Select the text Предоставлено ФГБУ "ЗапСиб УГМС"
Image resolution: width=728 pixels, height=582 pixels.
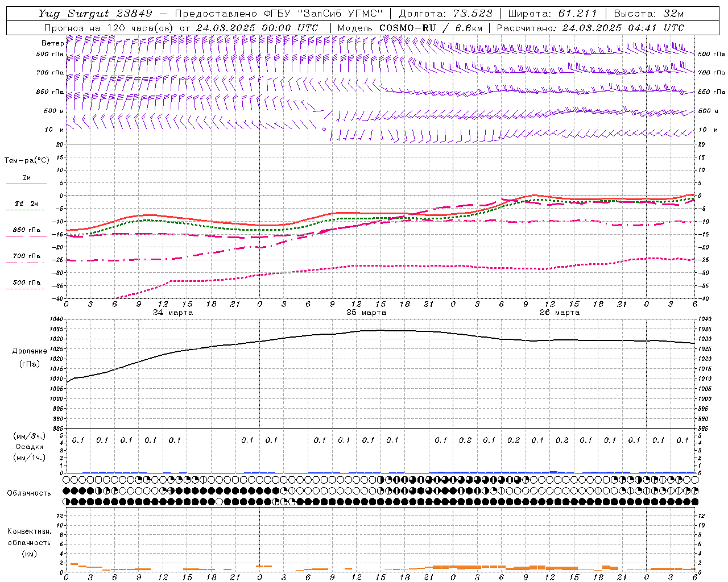[279, 14]
